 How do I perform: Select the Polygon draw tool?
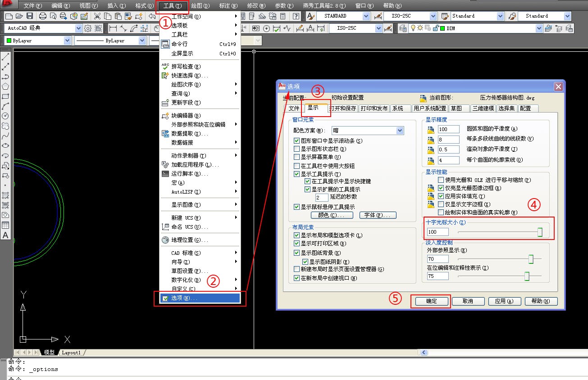6,86
